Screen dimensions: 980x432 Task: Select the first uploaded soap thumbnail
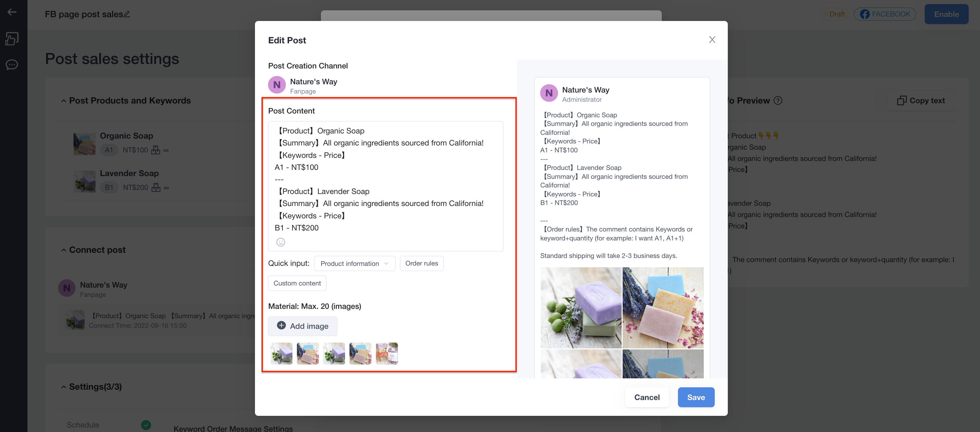click(x=281, y=354)
